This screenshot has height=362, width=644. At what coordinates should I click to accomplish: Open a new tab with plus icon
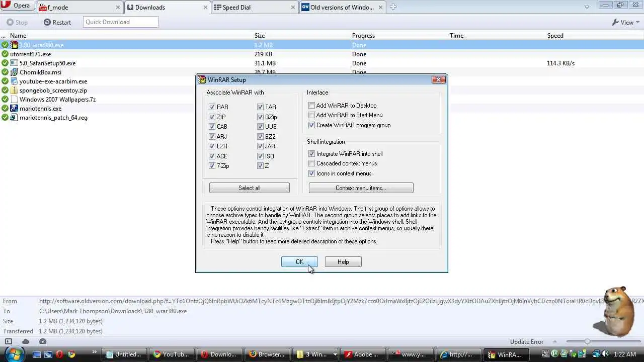[393, 7]
